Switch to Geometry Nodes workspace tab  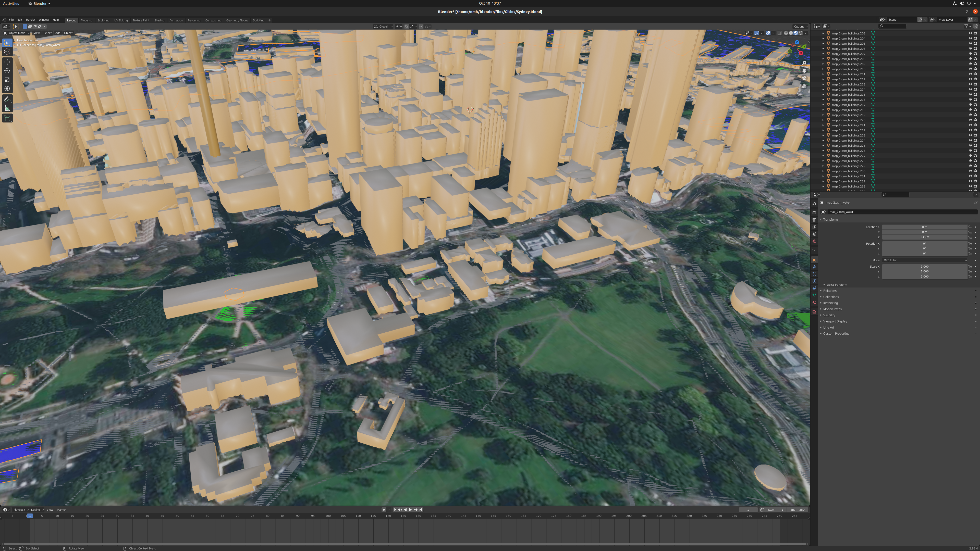[237, 20]
